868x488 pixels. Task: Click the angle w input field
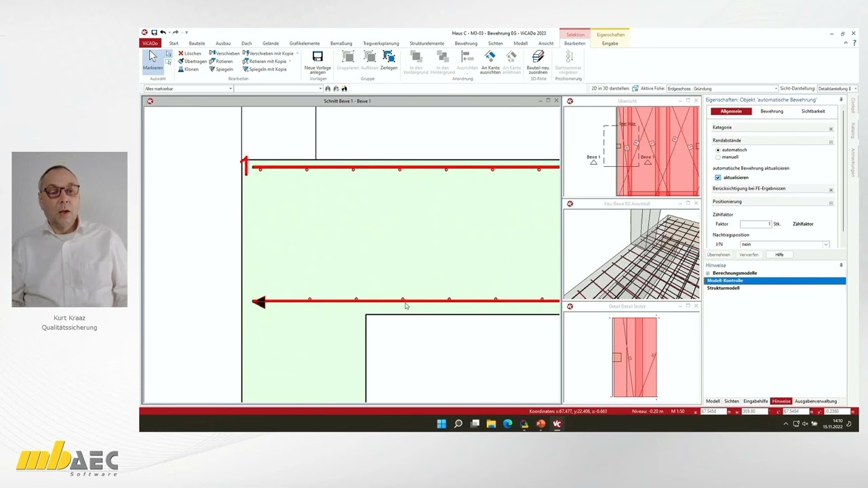[x=755, y=411]
